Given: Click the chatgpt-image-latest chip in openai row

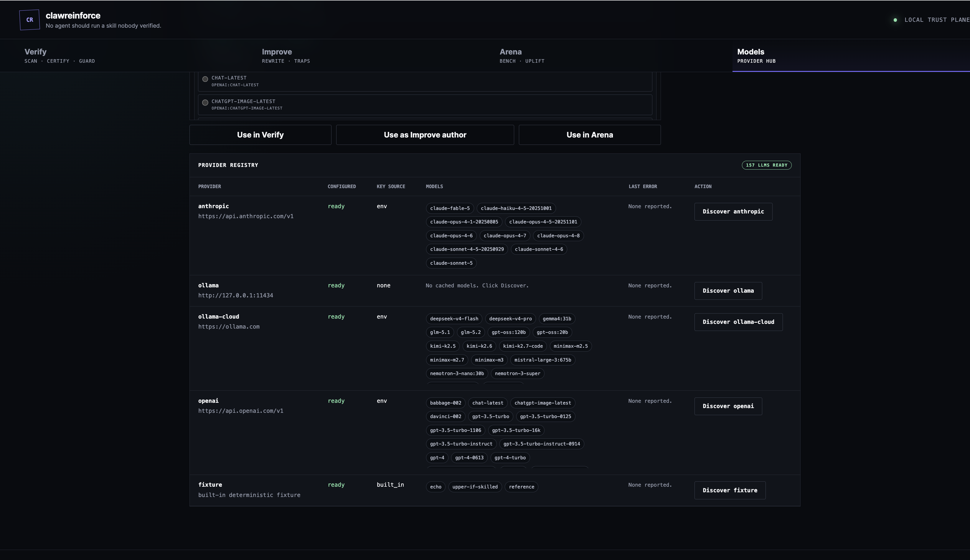Looking at the screenshot, I should pyautogui.click(x=543, y=403).
